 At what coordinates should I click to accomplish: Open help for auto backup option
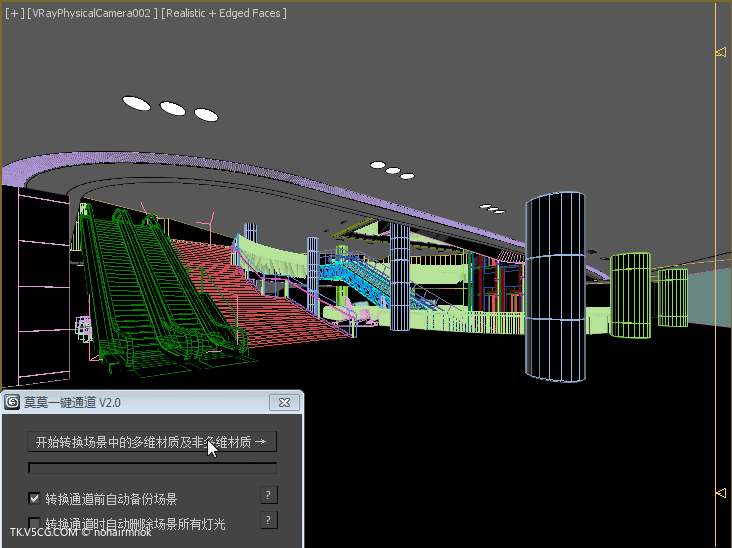(268, 495)
